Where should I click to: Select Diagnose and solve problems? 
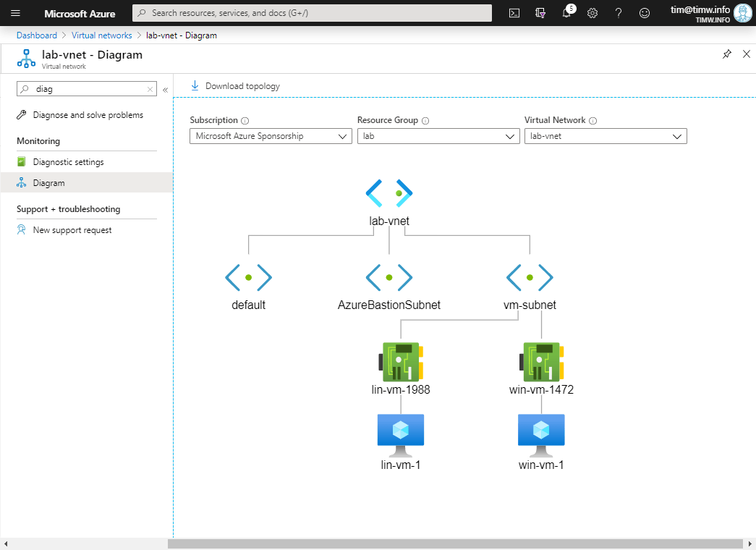click(x=88, y=115)
